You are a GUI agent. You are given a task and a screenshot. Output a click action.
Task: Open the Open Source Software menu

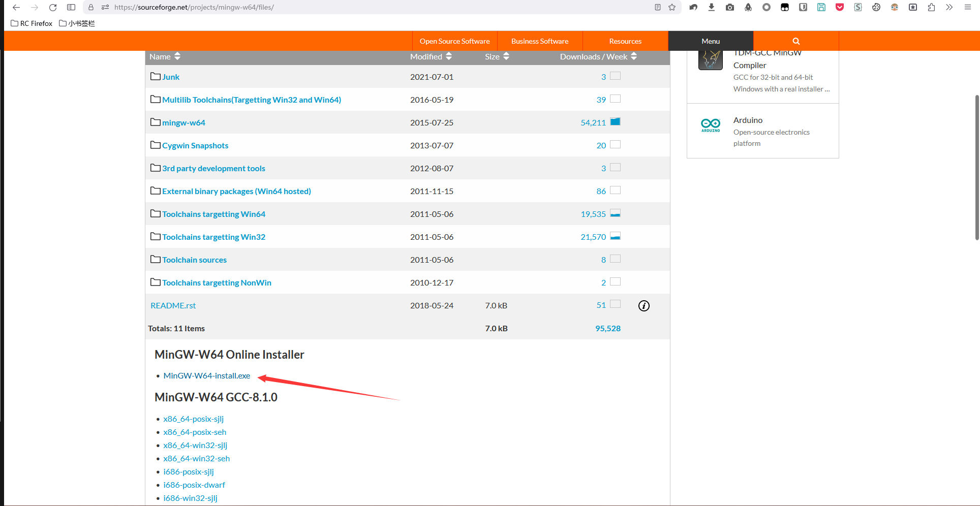[x=455, y=41]
